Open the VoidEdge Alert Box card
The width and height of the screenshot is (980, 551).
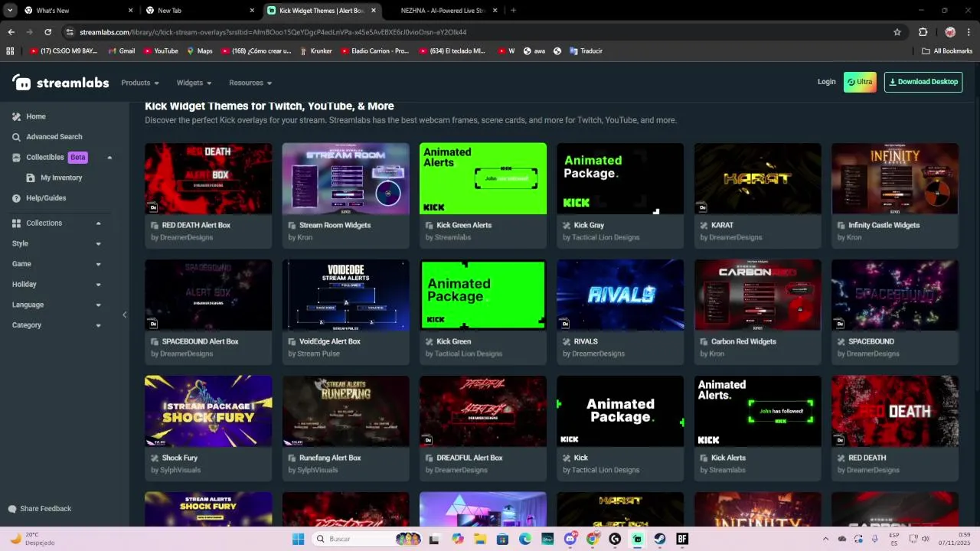tap(345, 311)
